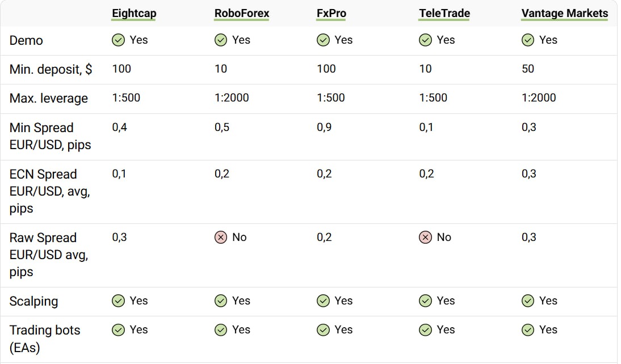The width and height of the screenshot is (621, 364).
Task: Click Vantage Markets' Demo check icon
Action: 527,40
